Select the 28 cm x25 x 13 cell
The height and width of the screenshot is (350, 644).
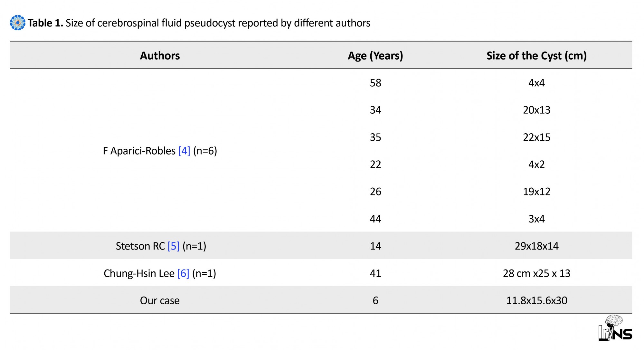(x=536, y=273)
